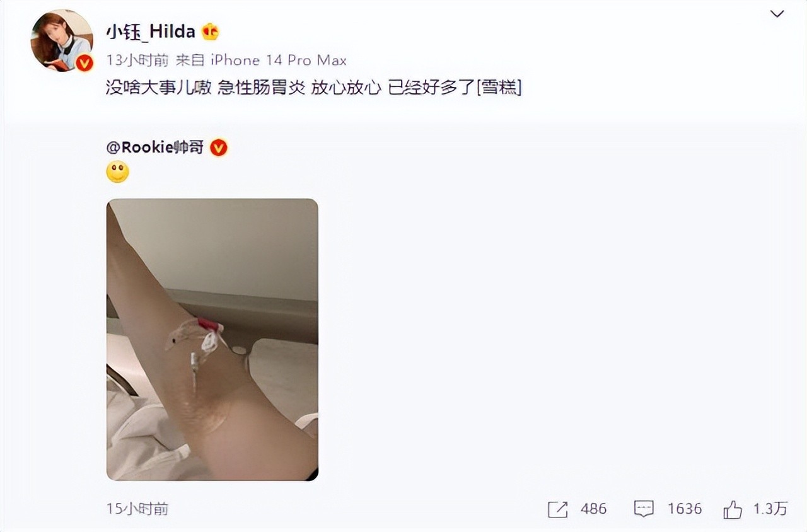The width and height of the screenshot is (807, 532).
Task: Open @Rookie帅哥 mention link
Action: pyautogui.click(x=154, y=147)
